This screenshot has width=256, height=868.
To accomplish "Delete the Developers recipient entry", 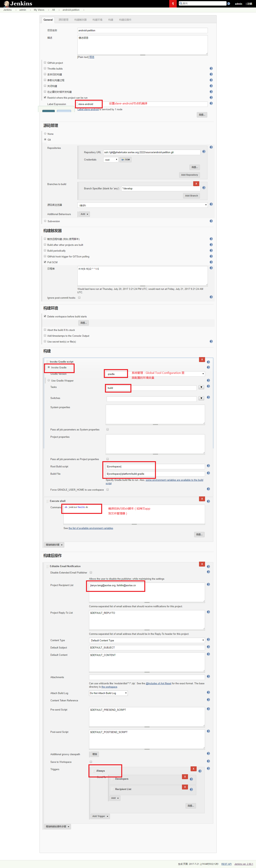I will pos(185,776).
